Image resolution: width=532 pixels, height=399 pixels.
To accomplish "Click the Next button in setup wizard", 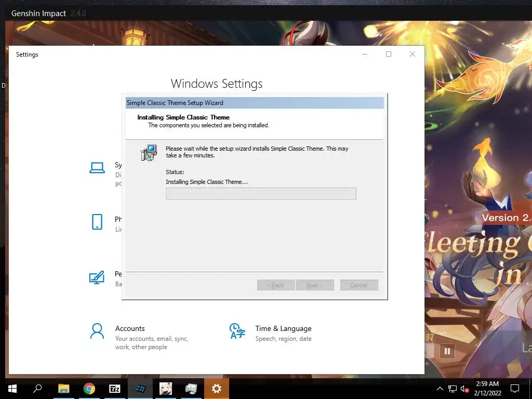I will (x=315, y=285).
